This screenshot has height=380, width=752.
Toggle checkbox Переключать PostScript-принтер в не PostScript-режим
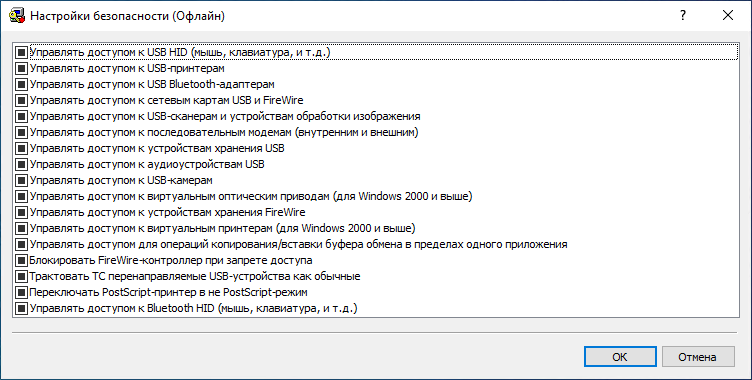22,292
